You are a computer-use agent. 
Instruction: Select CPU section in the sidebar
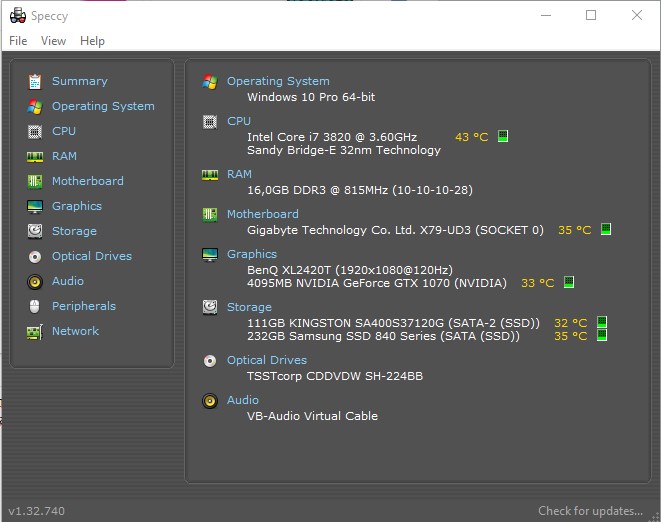coord(64,131)
